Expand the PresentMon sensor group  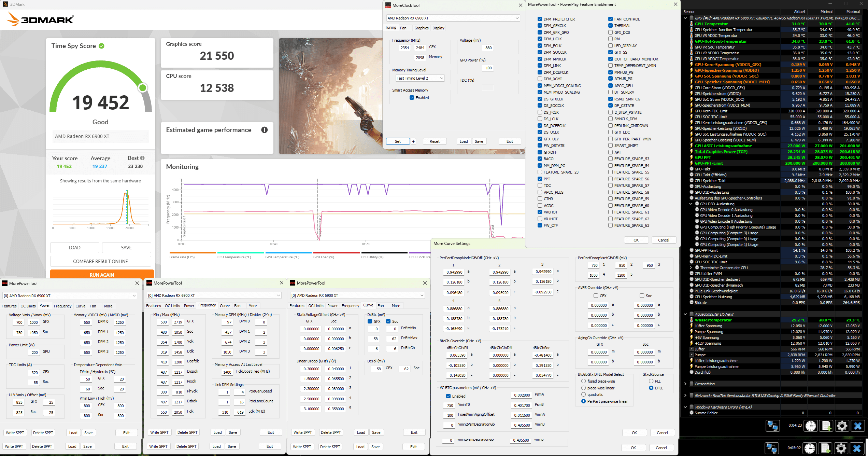pyautogui.click(x=685, y=384)
